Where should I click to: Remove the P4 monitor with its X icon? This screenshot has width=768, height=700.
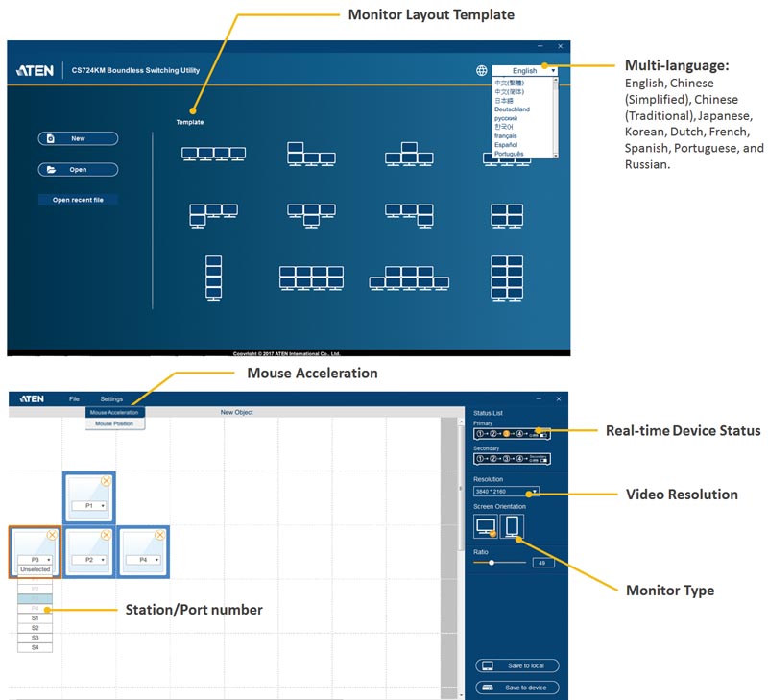click(x=159, y=535)
